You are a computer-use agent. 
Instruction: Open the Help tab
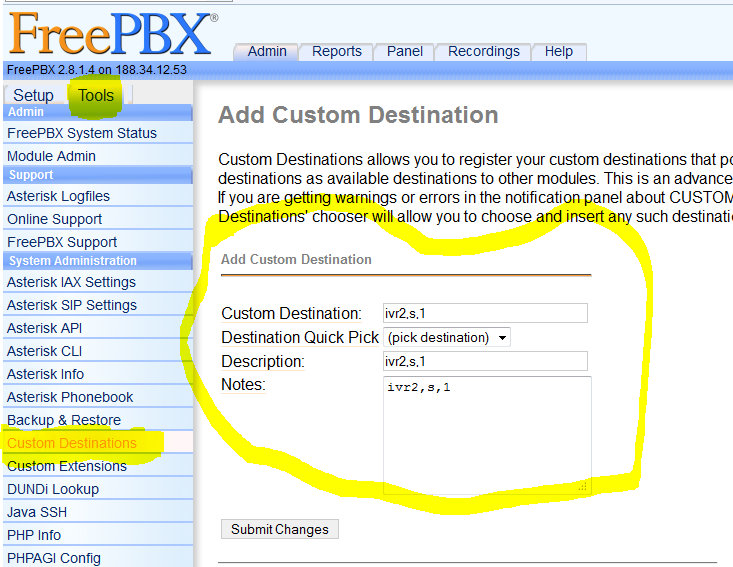pyautogui.click(x=559, y=51)
